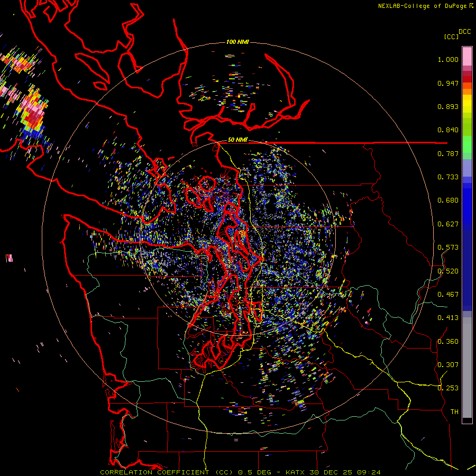The width and height of the screenshot is (476, 476).
Task: Click the 0.307 scale value
Action: [x=448, y=364]
